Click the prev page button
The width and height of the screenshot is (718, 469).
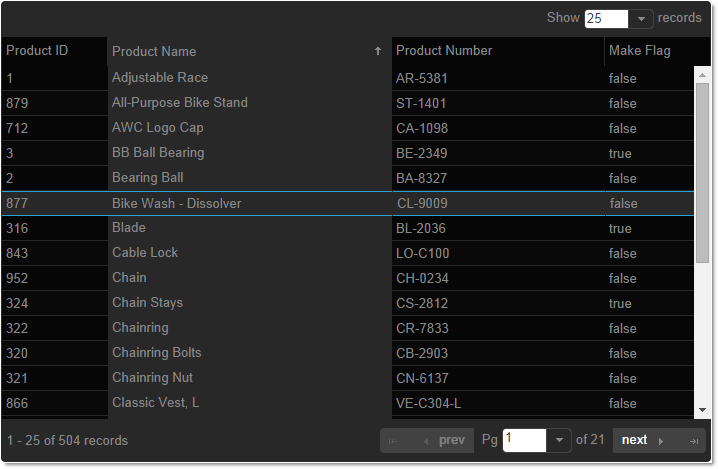pos(444,441)
